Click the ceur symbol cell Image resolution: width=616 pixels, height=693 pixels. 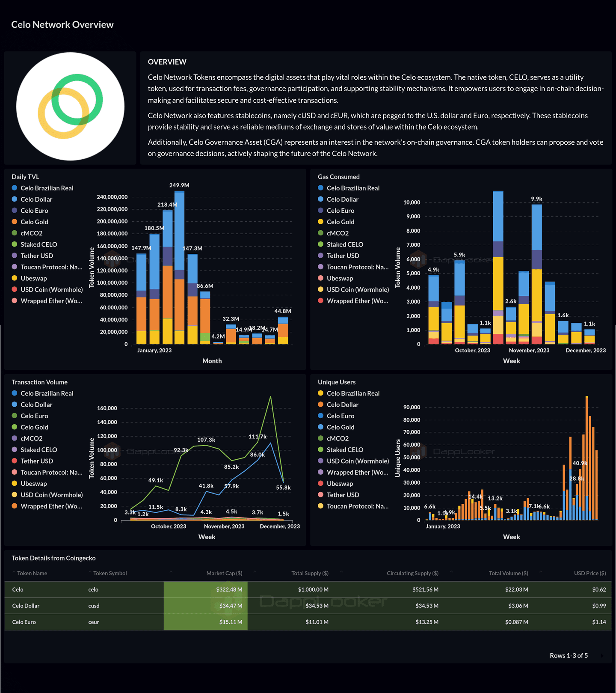tap(94, 622)
